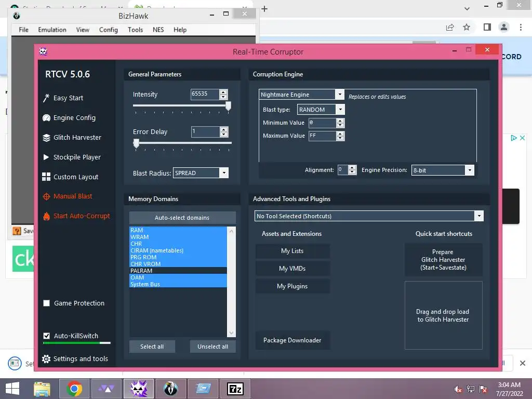Click Error Delay slider handle
The height and width of the screenshot is (399, 532).
pos(137,144)
